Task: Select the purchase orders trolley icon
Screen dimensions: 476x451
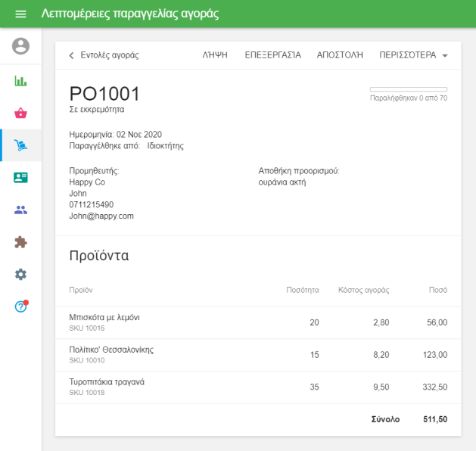Action: point(20,145)
